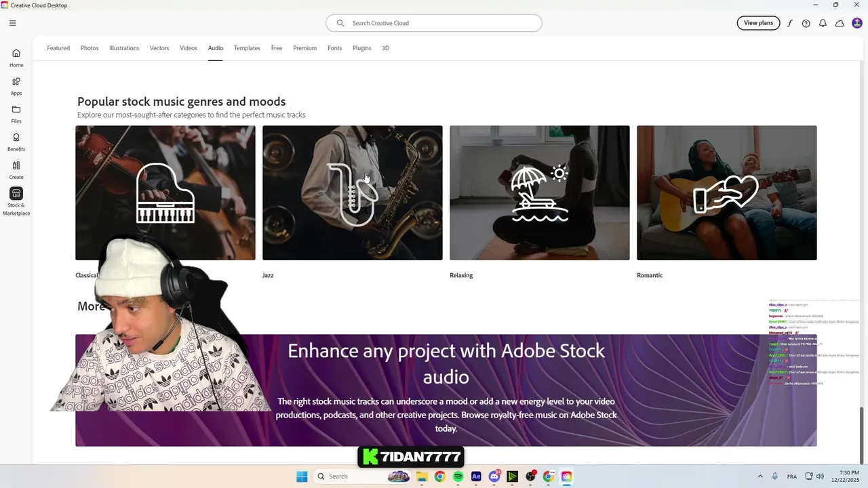Open the help question mark icon
This screenshot has width=868, height=488.
[806, 23]
